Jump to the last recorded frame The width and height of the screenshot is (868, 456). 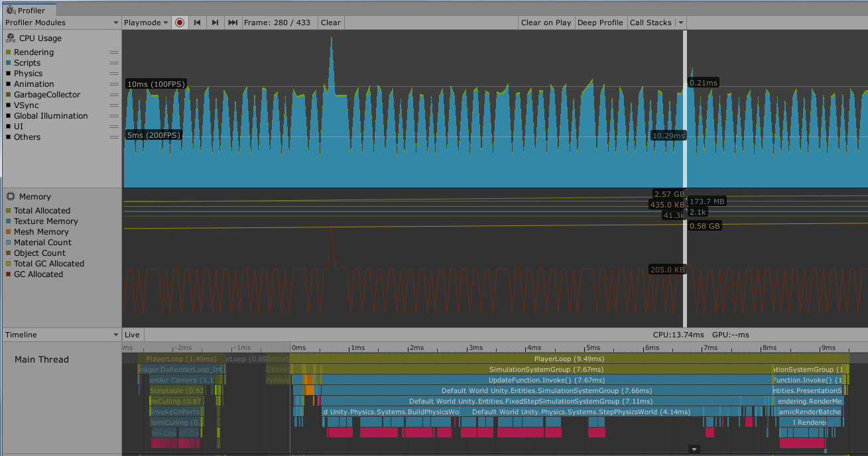[x=233, y=23]
